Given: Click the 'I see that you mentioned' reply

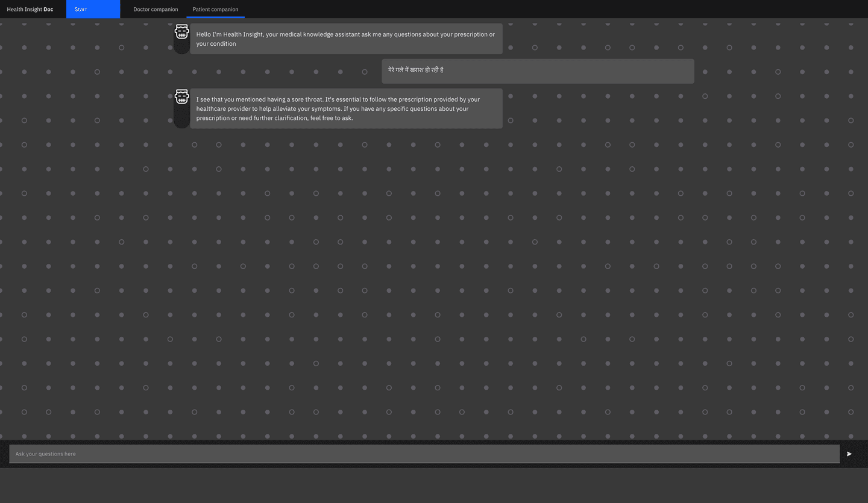Looking at the screenshot, I should click(346, 108).
